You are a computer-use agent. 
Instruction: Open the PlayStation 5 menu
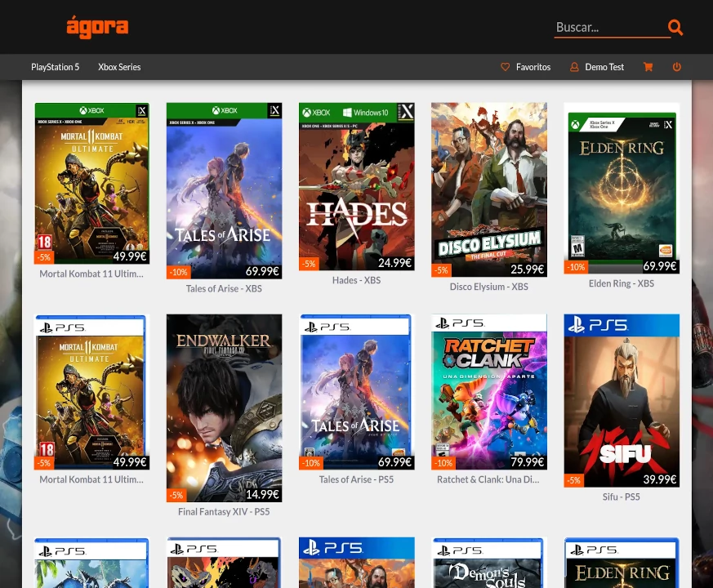[x=55, y=67]
